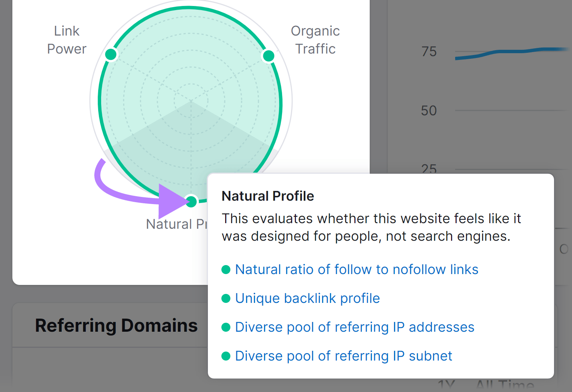Click the green bullet beside Unique backlink profile
The width and height of the screenshot is (572, 392).
click(x=226, y=298)
